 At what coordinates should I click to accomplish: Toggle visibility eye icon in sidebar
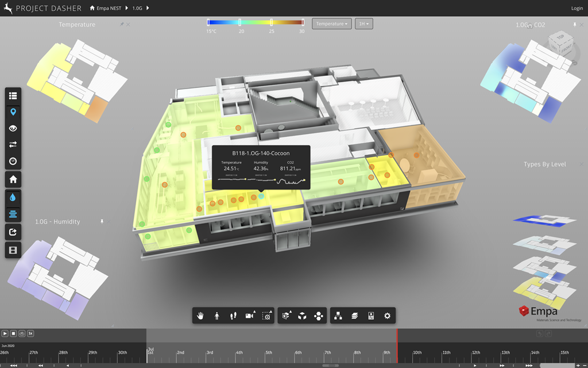click(13, 128)
